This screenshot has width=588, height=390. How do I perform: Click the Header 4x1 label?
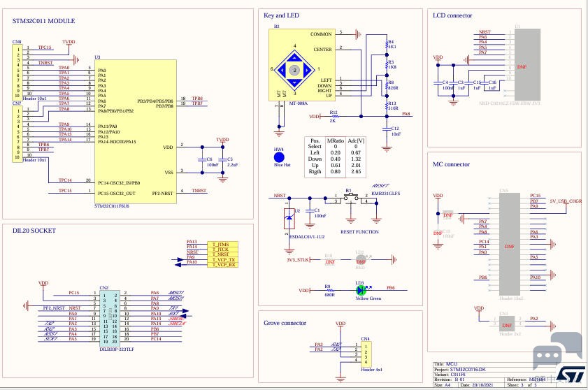point(371,369)
